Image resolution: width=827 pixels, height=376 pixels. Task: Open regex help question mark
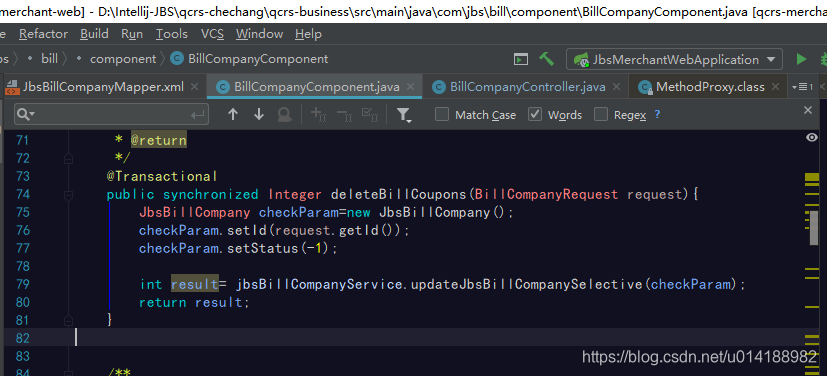pos(657,114)
